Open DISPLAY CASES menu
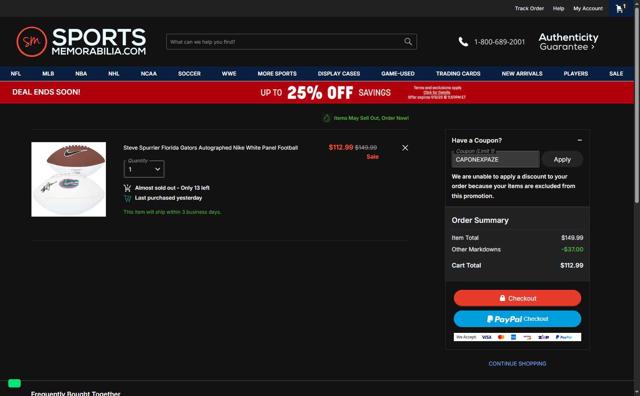640x396 pixels. [x=339, y=73]
